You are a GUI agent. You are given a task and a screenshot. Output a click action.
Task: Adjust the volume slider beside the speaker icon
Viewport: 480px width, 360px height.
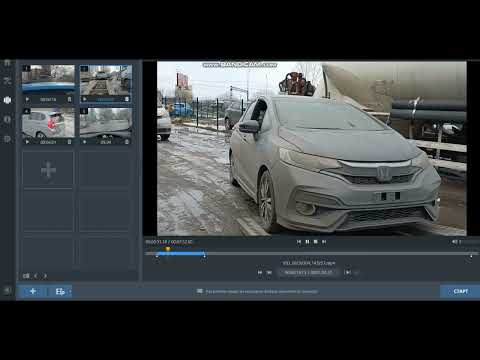[x=469, y=242]
